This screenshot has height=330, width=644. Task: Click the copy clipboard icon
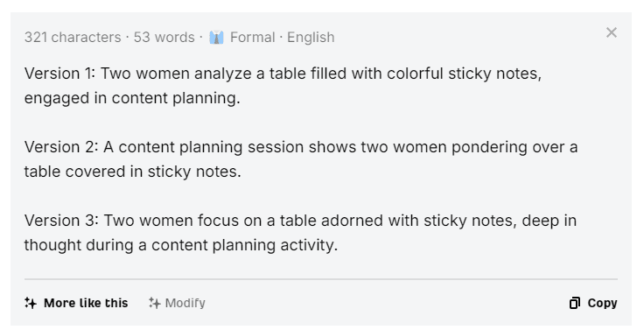575,303
